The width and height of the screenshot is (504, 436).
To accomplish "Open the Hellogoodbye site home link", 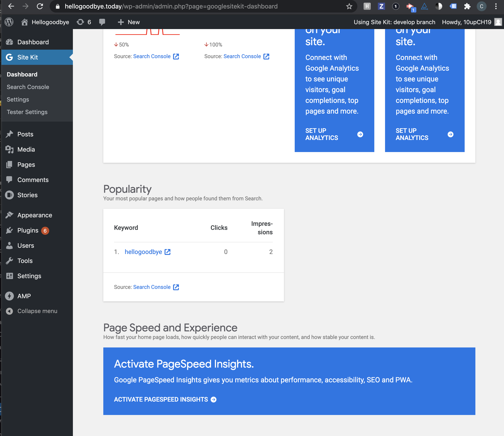I will tap(45, 22).
